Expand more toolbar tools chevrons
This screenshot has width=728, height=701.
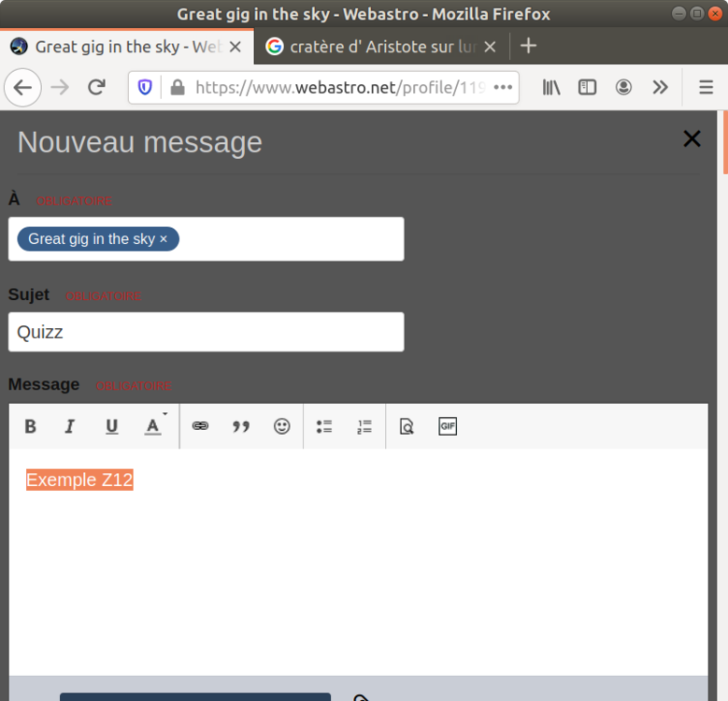click(660, 87)
